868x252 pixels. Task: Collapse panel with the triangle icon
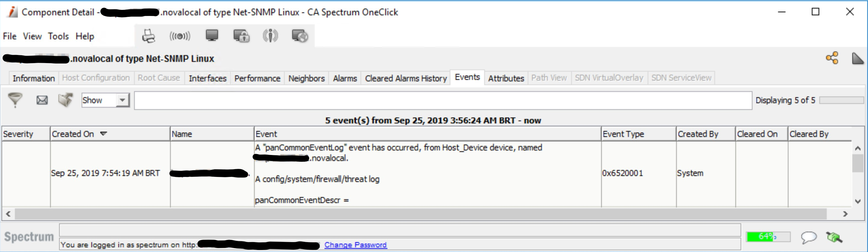coord(858,58)
